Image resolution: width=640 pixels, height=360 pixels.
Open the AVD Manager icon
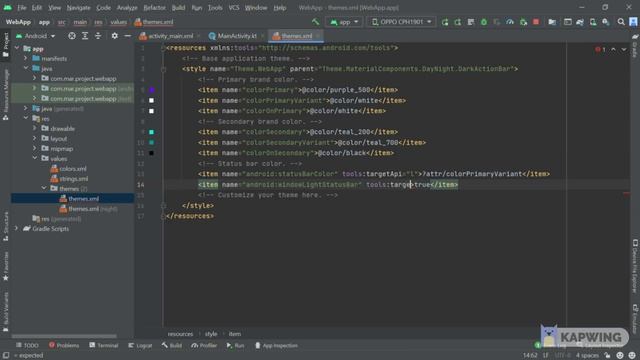coord(593,22)
